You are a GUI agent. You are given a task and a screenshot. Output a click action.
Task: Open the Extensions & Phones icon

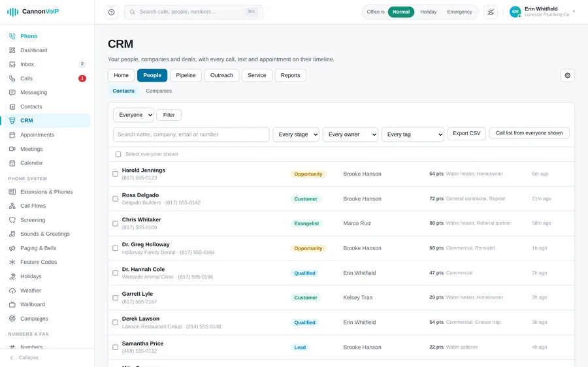pos(12,191)
